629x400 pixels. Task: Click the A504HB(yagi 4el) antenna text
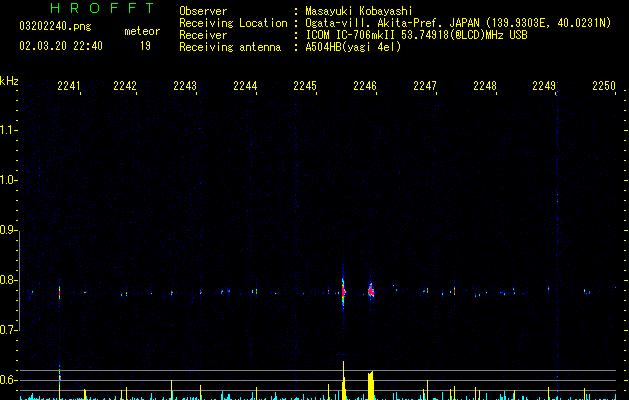(353, 47)
